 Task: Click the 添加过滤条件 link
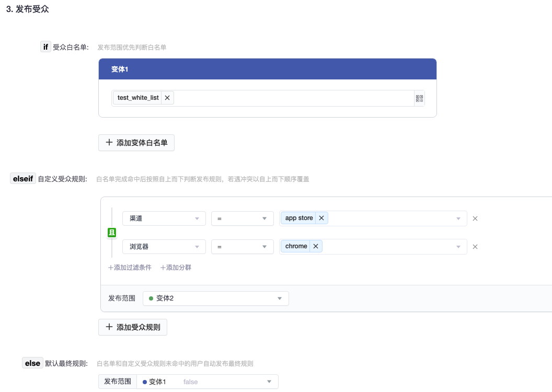130,268
